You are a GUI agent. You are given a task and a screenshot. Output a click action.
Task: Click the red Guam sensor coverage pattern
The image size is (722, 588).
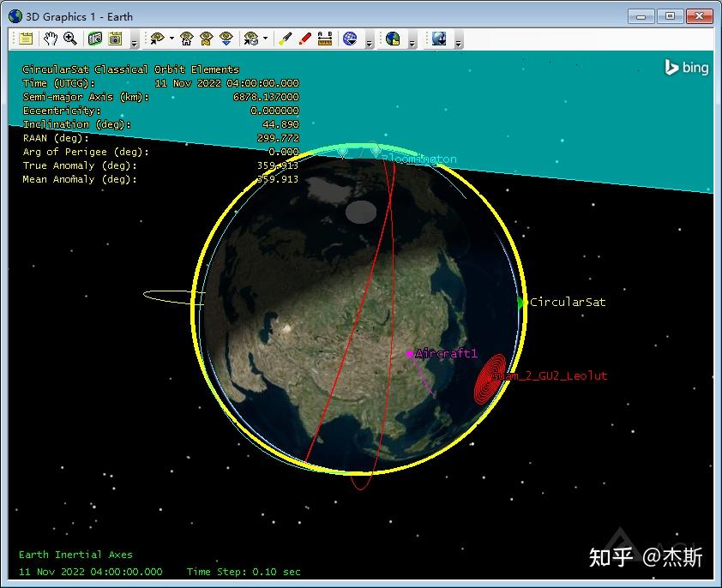click(x=490, y=379)
